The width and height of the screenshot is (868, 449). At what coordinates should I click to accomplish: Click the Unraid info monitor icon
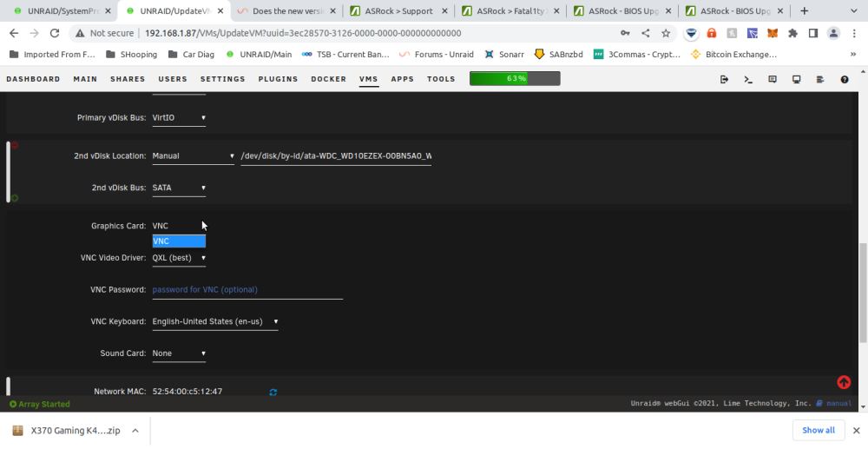[797, 79]
